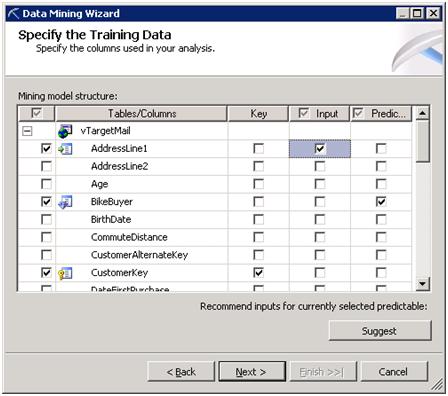This screenshot has height=396, width=448.
Task: Select the Age column name
Action: tap(99, 184)
